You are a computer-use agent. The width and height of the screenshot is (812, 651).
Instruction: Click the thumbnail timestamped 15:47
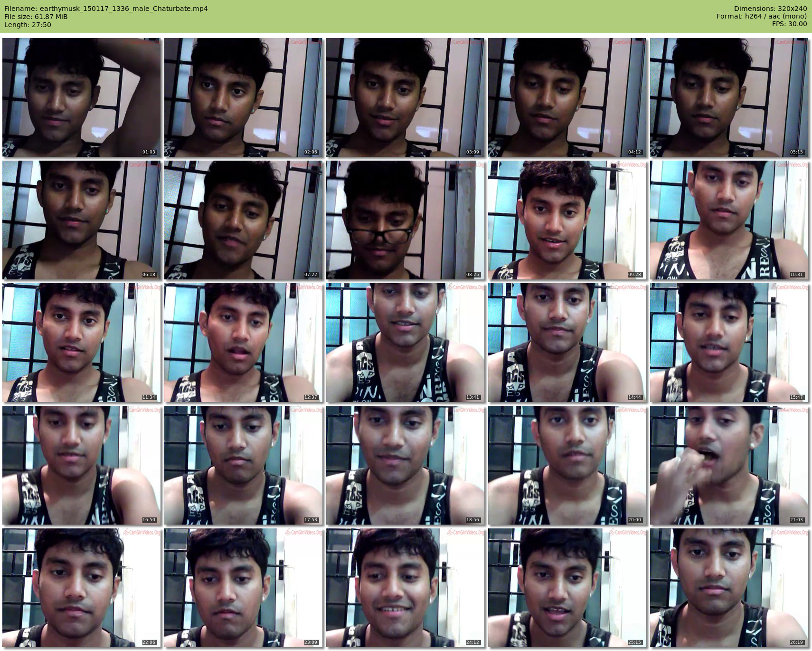pos(729,343)
